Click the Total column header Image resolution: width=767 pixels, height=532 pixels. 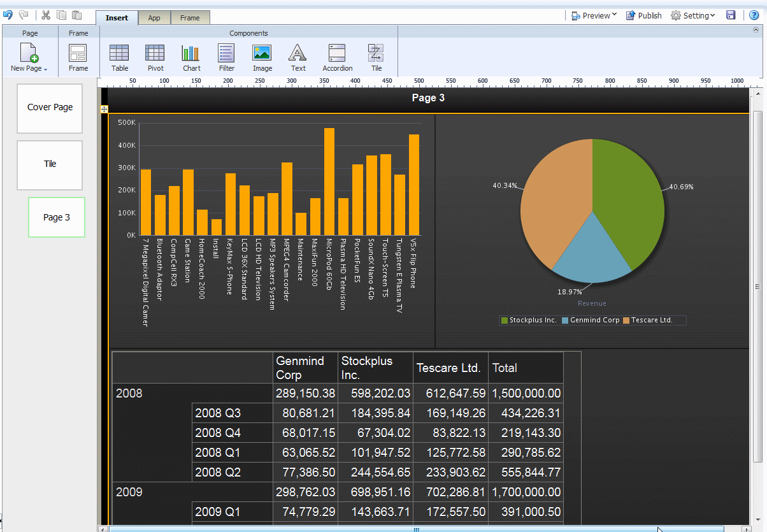[x=526, y=368]
